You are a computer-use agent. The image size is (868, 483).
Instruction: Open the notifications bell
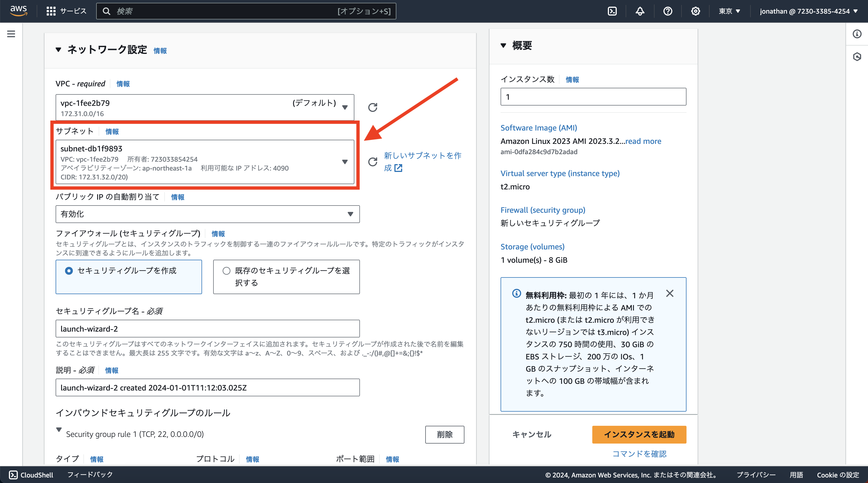(x=640, y=11)
